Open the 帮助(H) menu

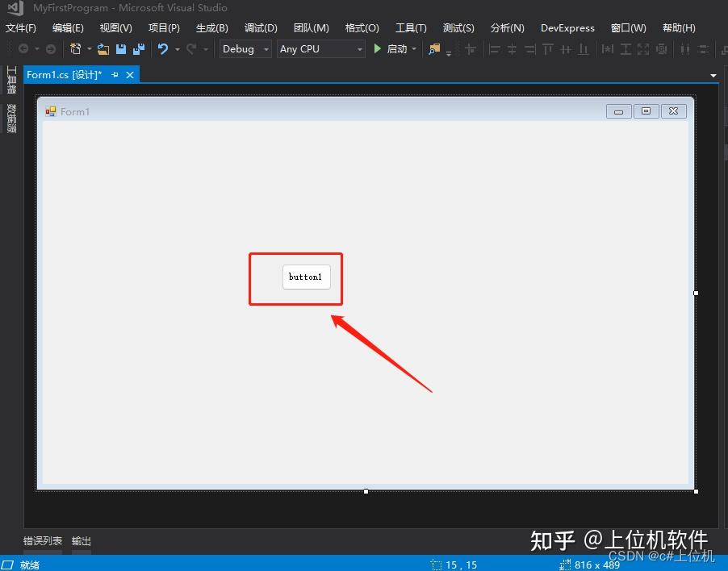[x=679, y=28]
